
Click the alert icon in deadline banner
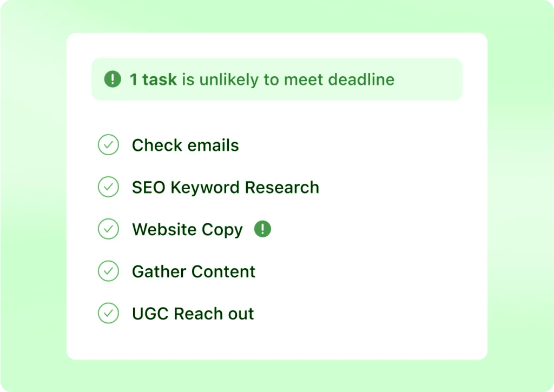tap(113, 79)
